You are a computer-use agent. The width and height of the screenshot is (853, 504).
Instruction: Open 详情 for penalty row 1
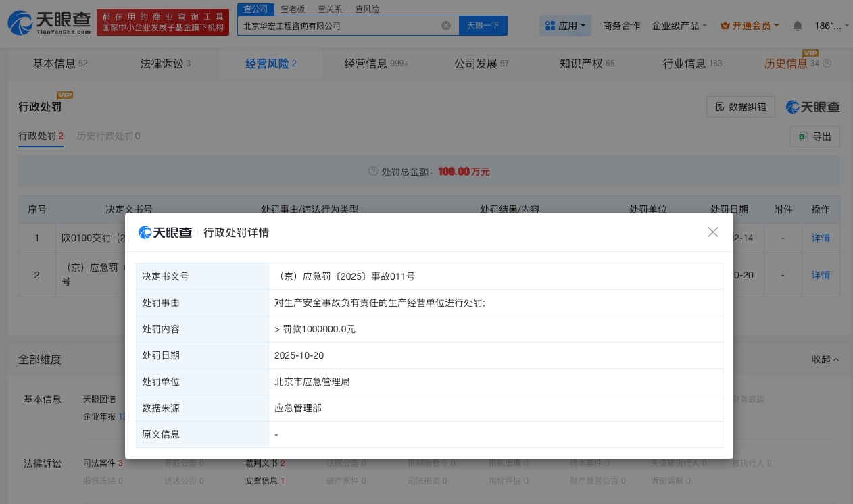point(821,238)
